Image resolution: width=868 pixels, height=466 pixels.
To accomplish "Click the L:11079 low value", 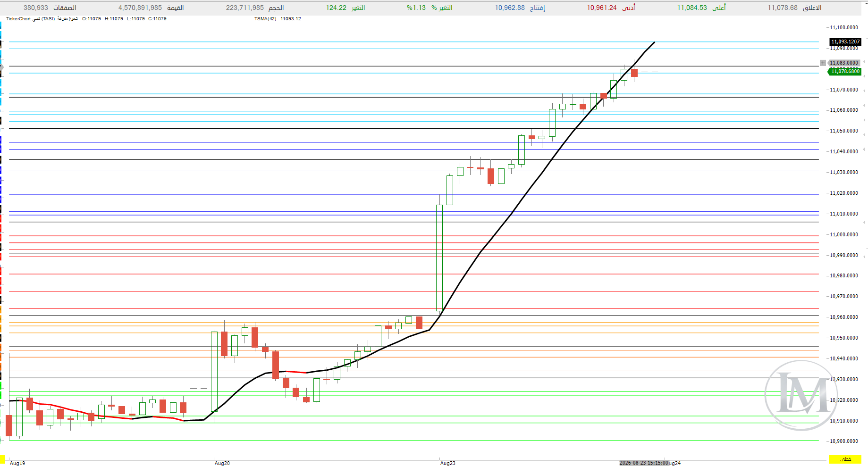I will [x=136, y=19].
